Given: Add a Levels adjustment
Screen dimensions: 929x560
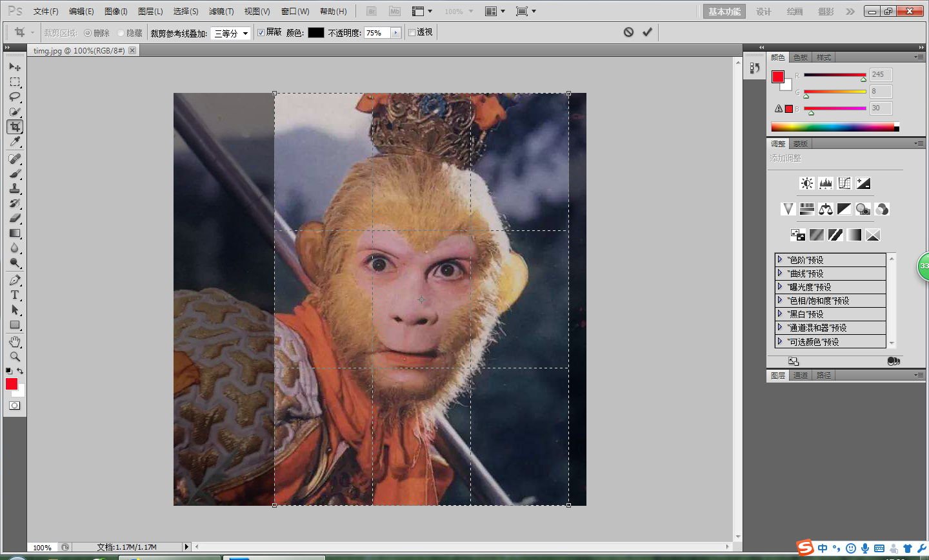Looking at the screenshot, I should (x=826, y=183).
